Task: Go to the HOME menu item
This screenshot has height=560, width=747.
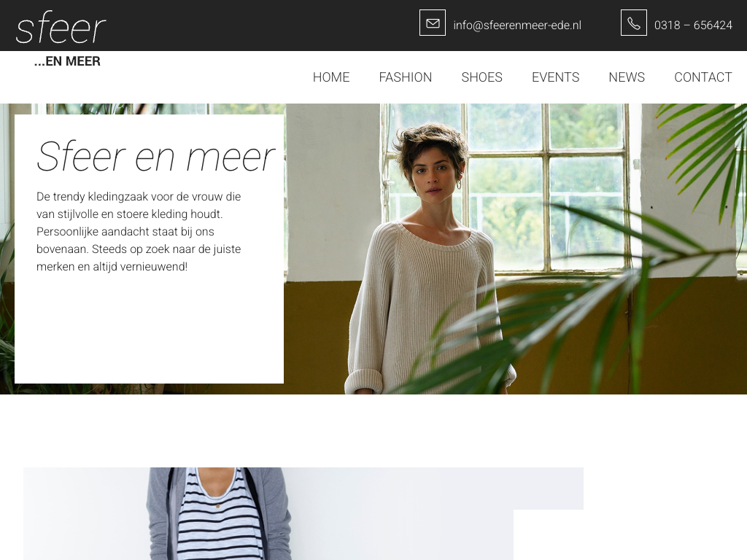Action: 331,77
